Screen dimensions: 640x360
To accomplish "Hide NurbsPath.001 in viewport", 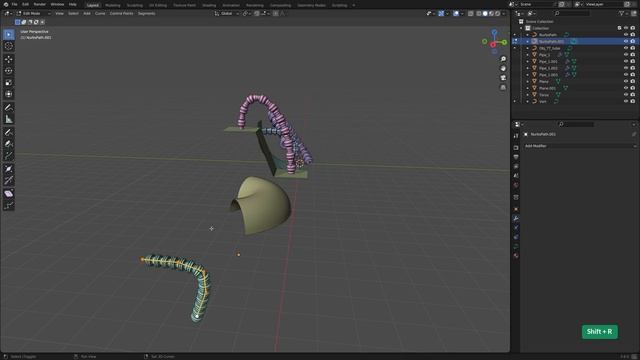I will pos(626,41).
